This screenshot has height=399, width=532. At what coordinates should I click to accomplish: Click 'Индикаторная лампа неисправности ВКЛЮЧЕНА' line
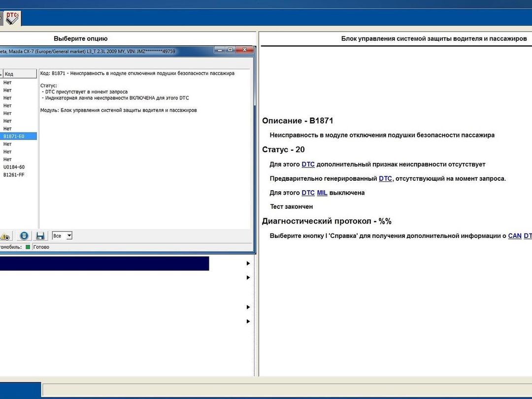(115, 98)
